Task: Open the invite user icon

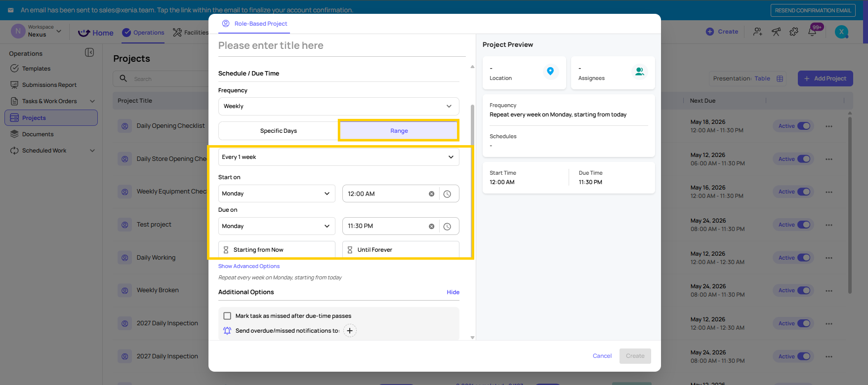Action: (757, 32)
